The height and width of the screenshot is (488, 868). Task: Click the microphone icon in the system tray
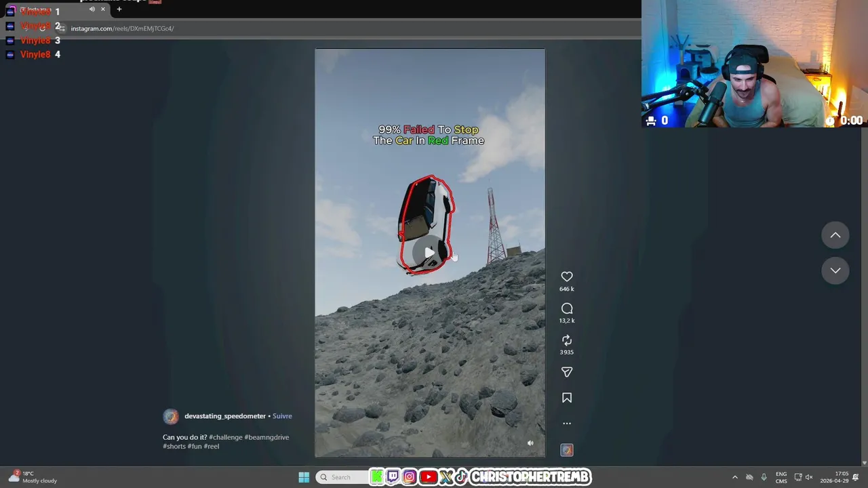pos(764,477)
